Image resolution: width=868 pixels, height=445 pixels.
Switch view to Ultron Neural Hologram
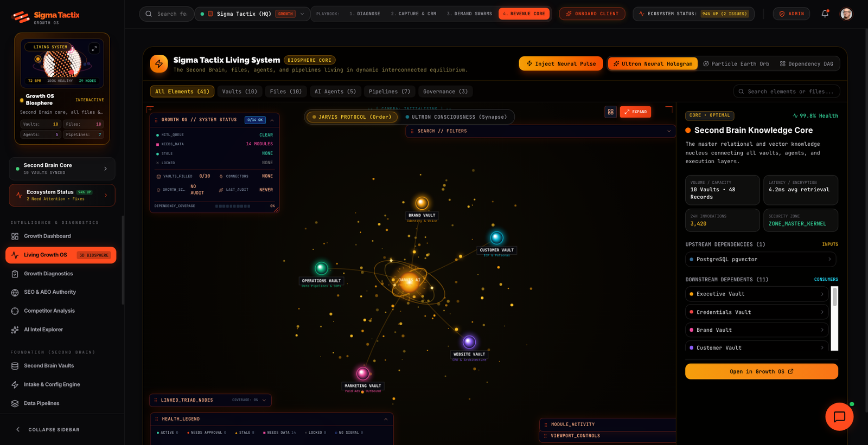653,64
